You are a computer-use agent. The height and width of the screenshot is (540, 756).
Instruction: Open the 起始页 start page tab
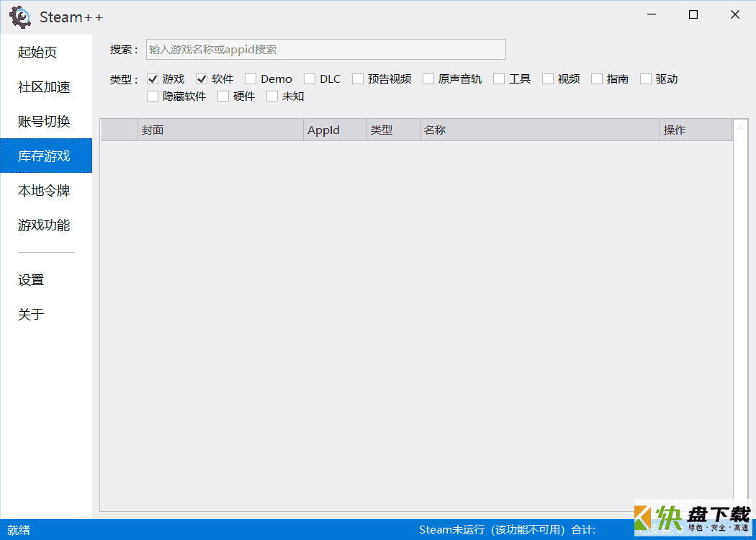tap(46, 52)
